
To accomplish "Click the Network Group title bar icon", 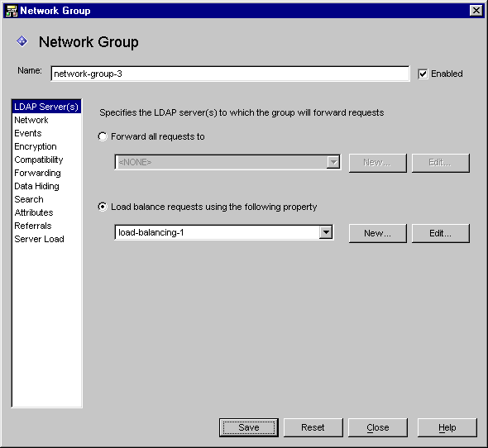I will click(12, 11).
